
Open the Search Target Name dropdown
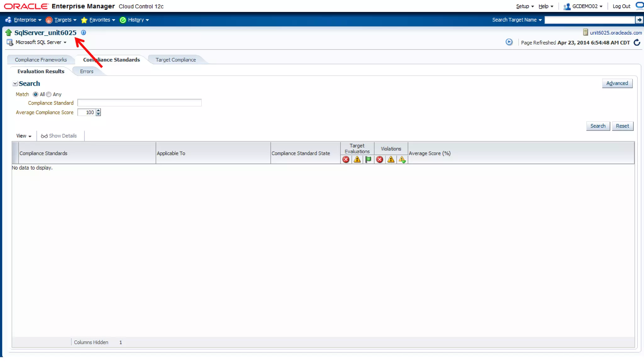[x=517, y=20]
